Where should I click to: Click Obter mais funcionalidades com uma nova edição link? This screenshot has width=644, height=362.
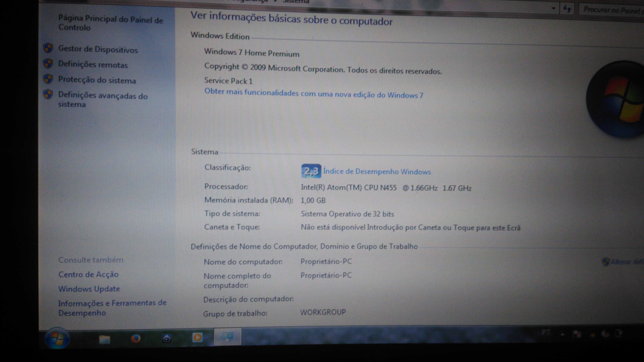pyautogui.click(x=314, y=93)
